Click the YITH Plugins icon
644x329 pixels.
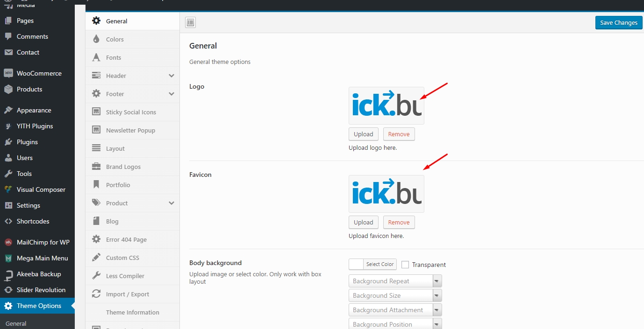[8, 126]
